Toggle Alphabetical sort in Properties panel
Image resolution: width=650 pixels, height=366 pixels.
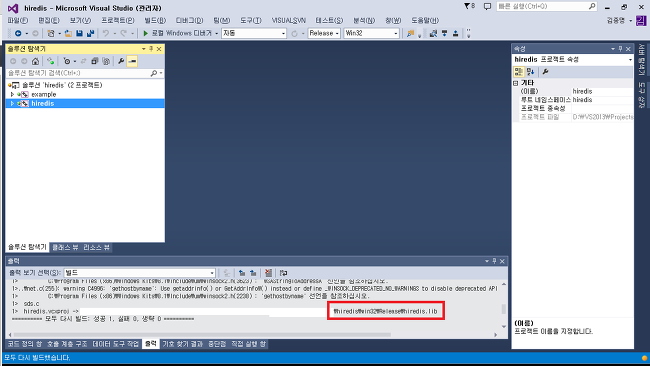pyautogui.click(x=530, y=72)
